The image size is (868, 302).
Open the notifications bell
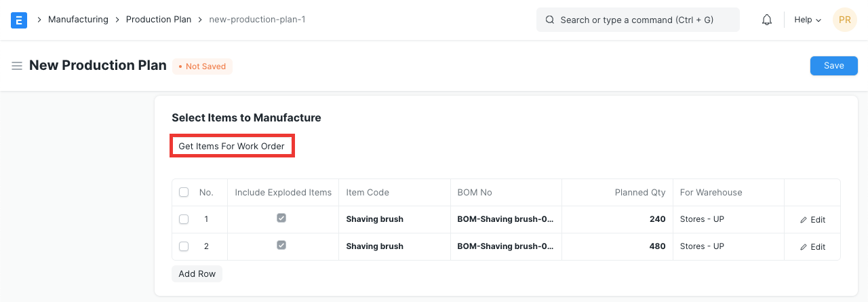[x=767, y=20]
